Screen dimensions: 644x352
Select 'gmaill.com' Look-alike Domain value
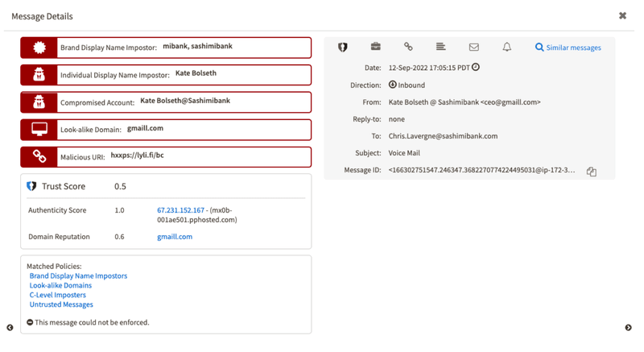coord(145,128)
